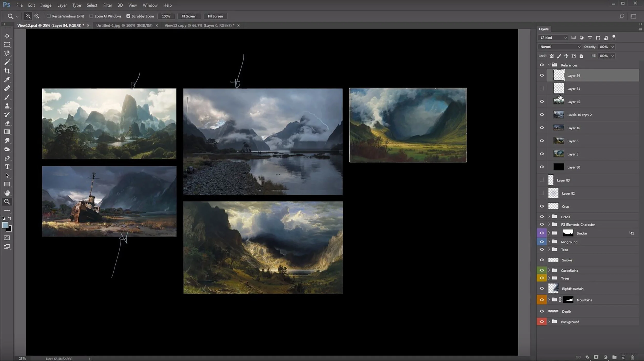Screen dimensions: 644x361
Task: Select the Eyedropper tool
Action: click(x=7, y=80)
